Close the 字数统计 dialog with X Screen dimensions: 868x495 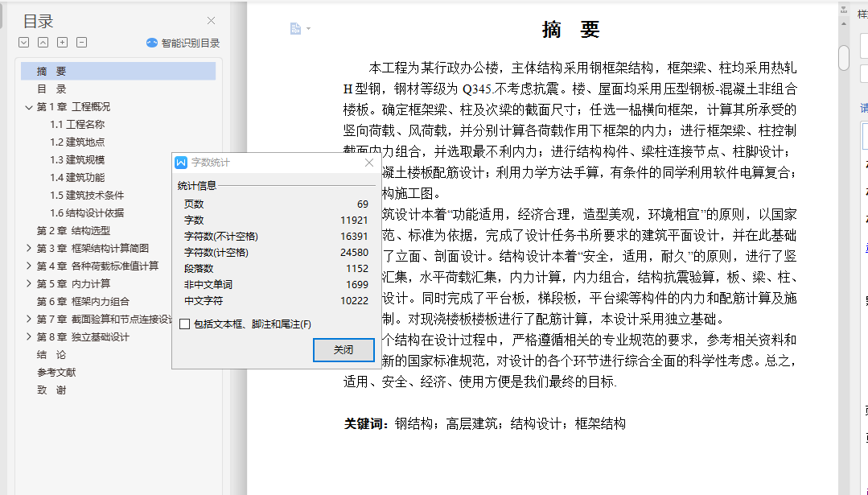(x=369, y=163)
